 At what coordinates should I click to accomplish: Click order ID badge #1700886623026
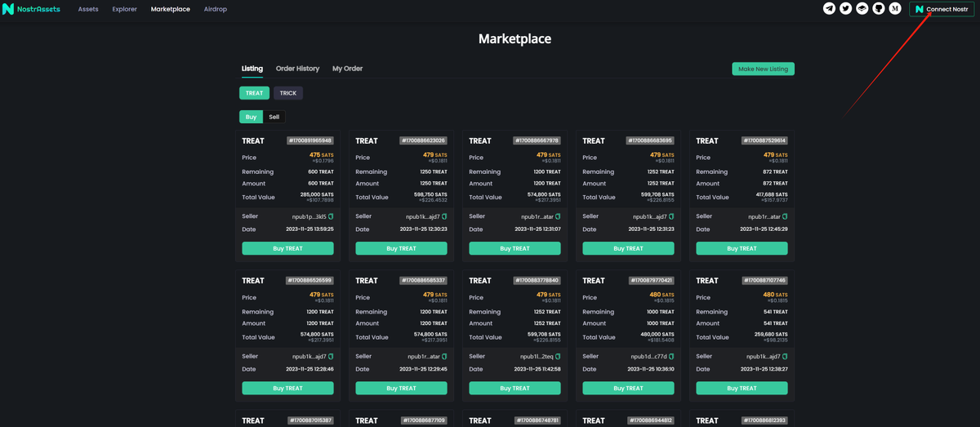point(423,140)
